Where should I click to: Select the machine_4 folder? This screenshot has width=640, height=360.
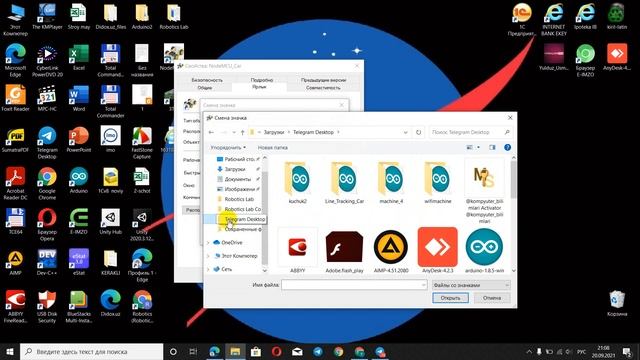tap(391, 182)
